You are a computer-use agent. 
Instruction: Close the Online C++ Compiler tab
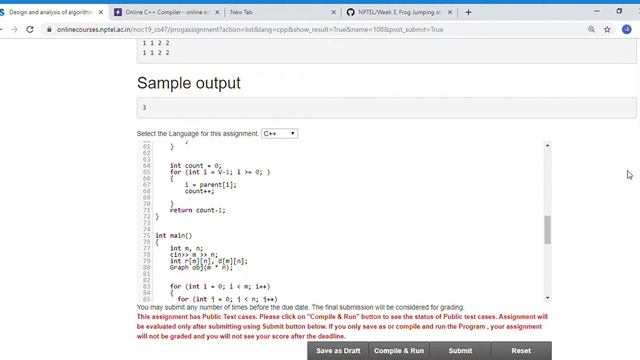coord(217,12)
